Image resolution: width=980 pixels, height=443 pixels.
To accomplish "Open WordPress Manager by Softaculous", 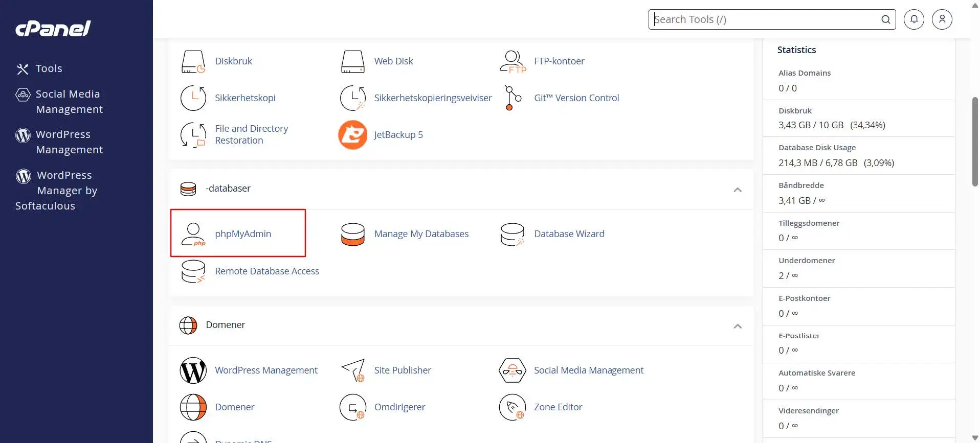I will click(56, 191).
